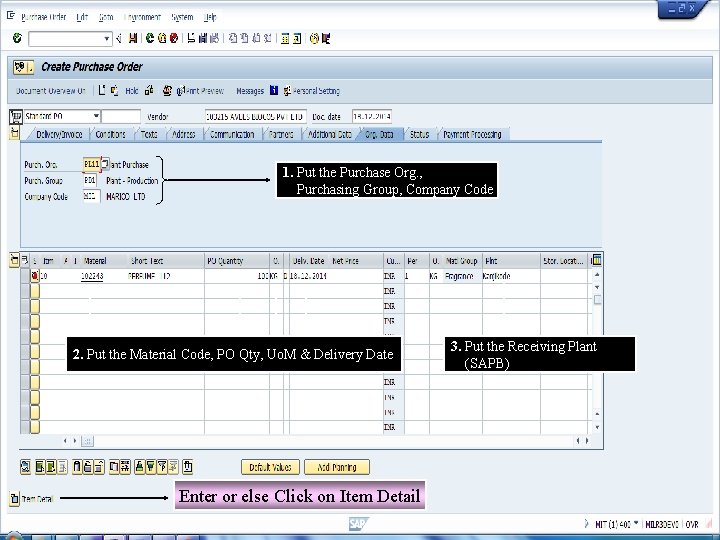Open the system dropdown in status bar
The height and width of the screenshot is (540, 720).
point(636,523)
